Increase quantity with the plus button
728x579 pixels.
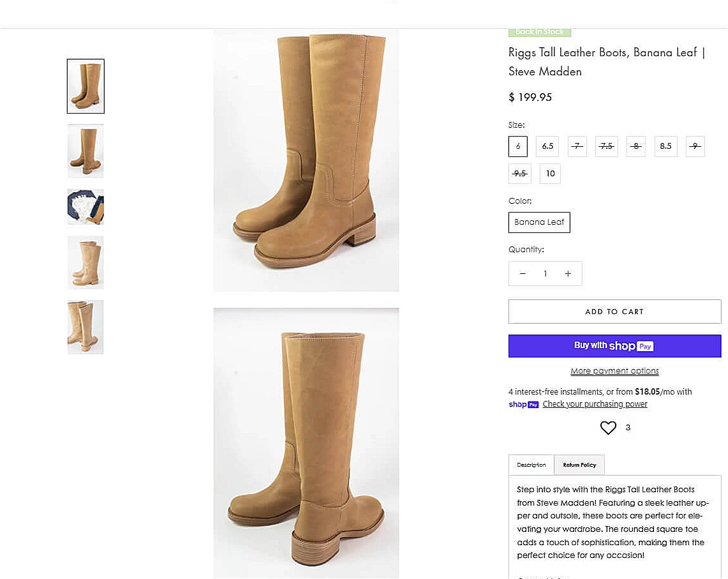point(568,274)
